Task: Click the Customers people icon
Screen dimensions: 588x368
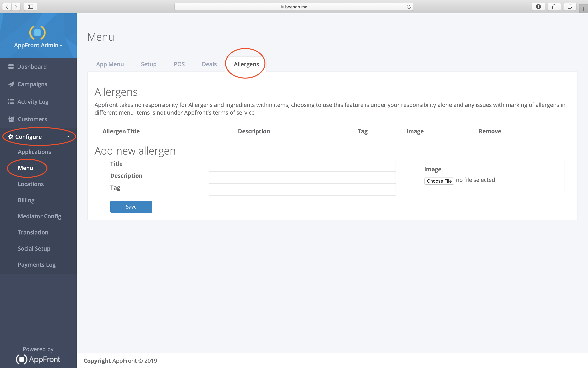Action: point(11,119)
